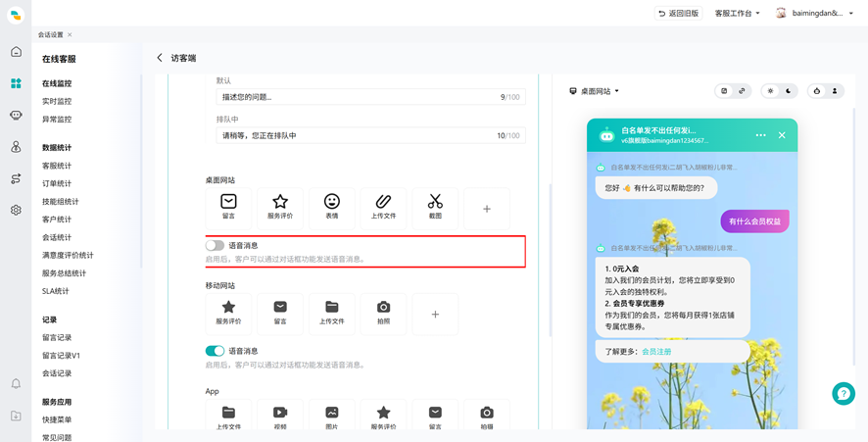Viewport: 868px width, 442px height.
Task: Open 留言记录V1 in the menu
Action: [61, 356]
